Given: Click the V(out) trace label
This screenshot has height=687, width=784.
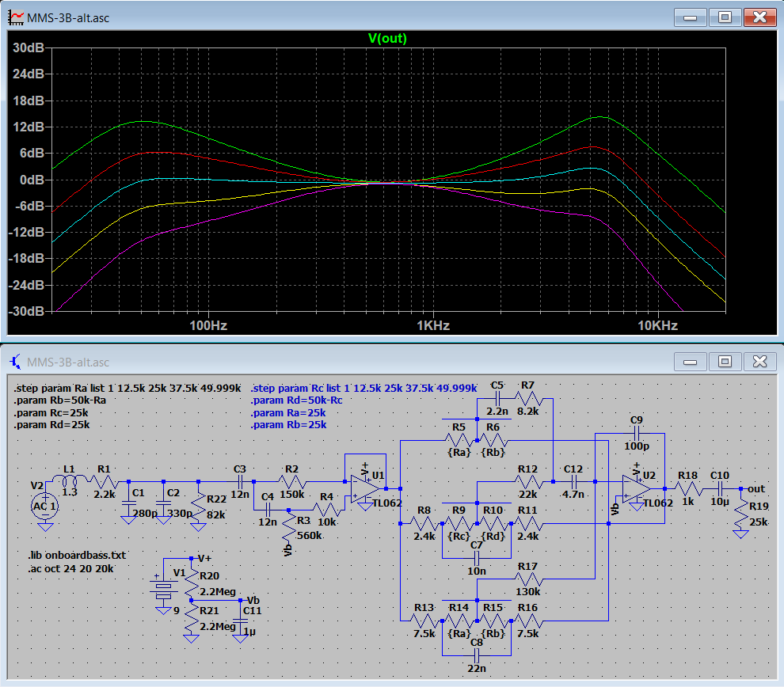Looking at the screenshot, I should pos(387,39).
